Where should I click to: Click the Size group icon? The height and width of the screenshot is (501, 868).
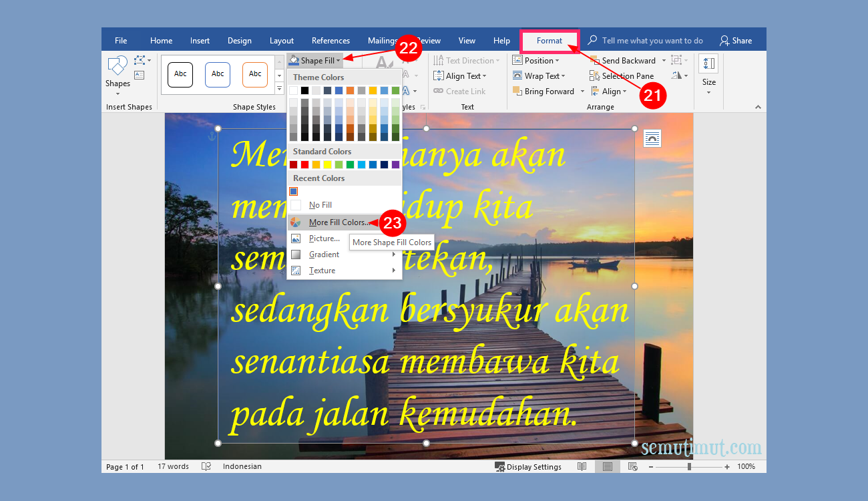[708, 64]
